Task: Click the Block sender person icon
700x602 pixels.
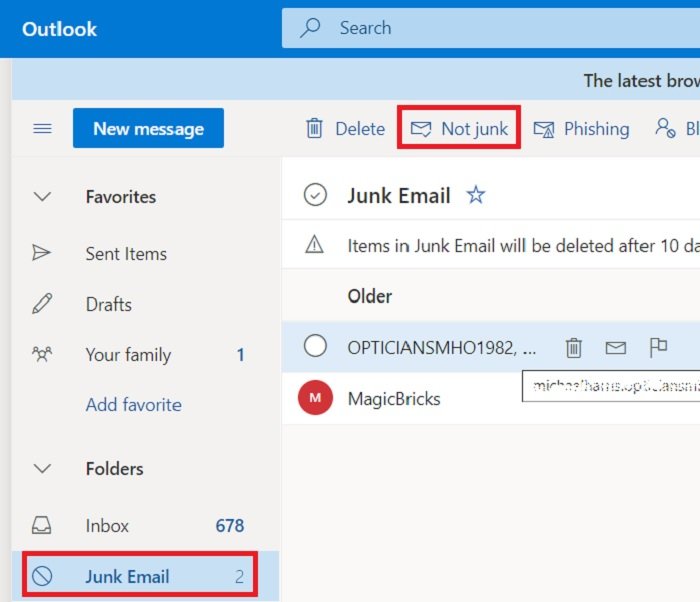Action: 665,128
